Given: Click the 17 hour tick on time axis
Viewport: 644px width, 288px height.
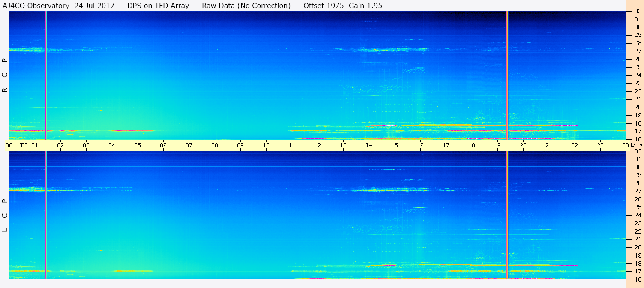Looking at the screenshot, I should [446, 145].
